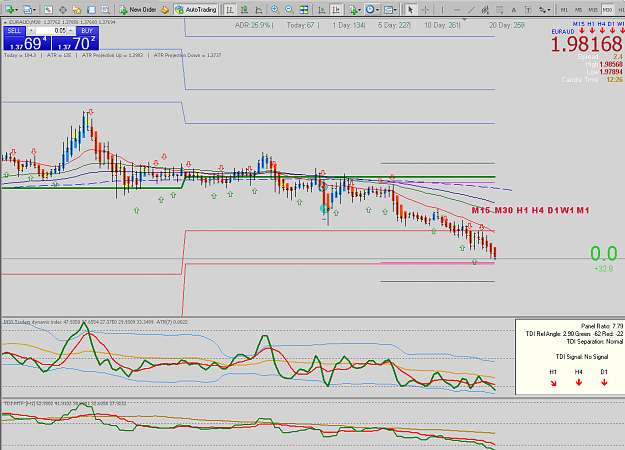Click the sell price 1.37 69 panel
This screenshot has height=450, width=625.
27,43
